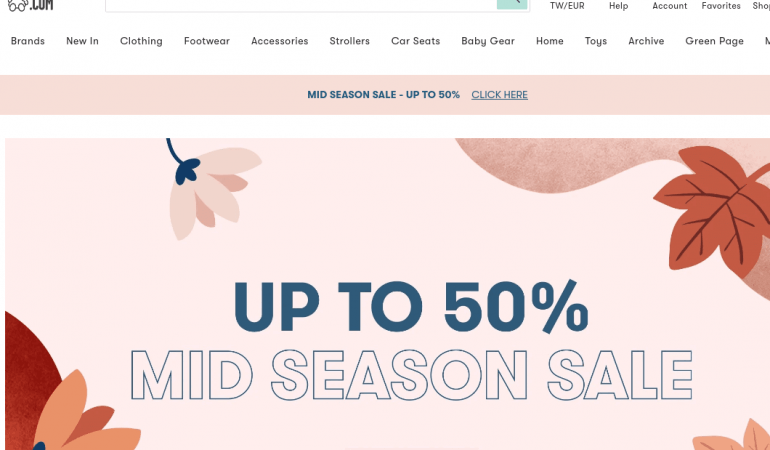Click the CLICK HERE sale link
This screenshot has height=450, width=770.
(x=499, y=95)
